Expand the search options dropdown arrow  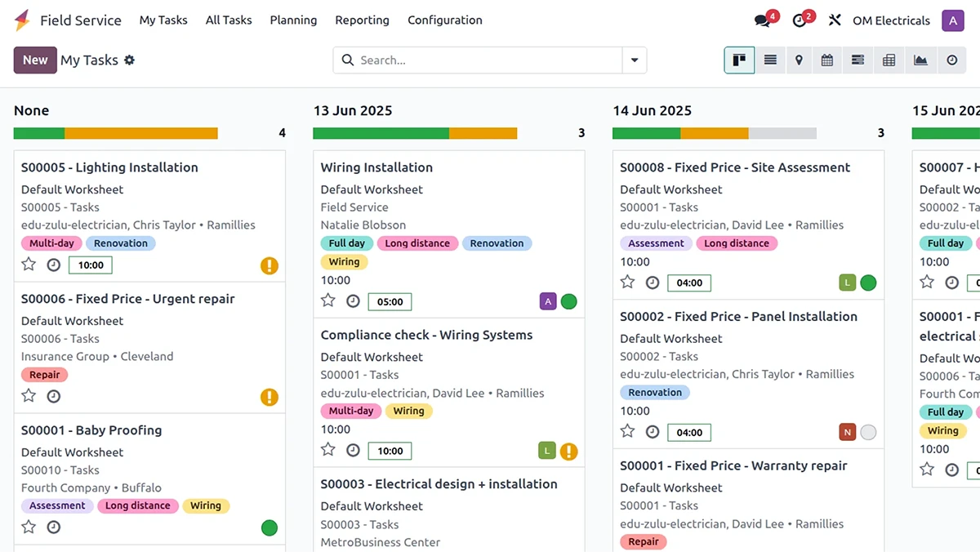(x=634, y=60)
